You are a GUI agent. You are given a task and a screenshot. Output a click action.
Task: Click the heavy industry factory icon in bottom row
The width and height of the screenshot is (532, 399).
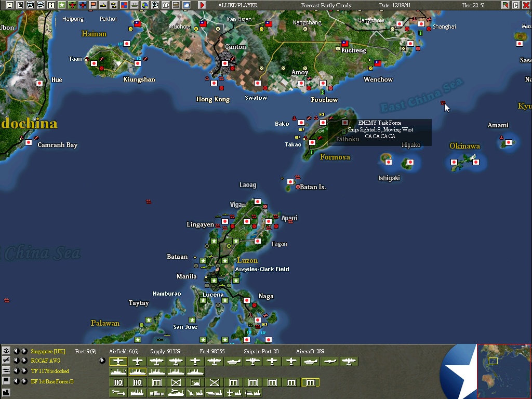(x=137, y=393)
